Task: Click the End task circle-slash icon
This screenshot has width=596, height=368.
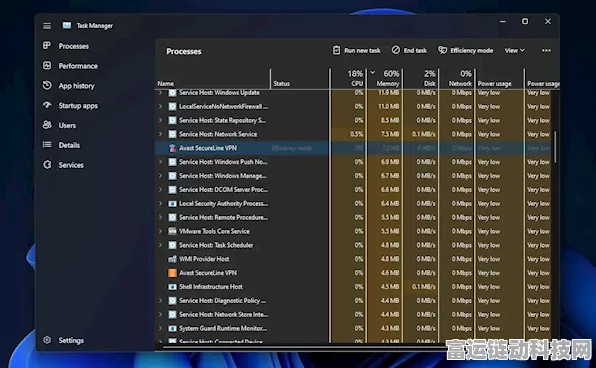Action: coord(396,50)
